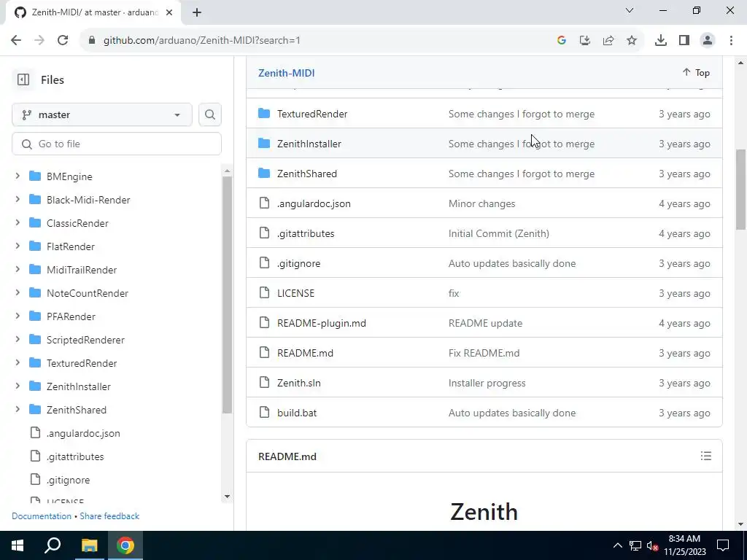Expand MidiTrailRender folder in tree

[x=18, y=270]
